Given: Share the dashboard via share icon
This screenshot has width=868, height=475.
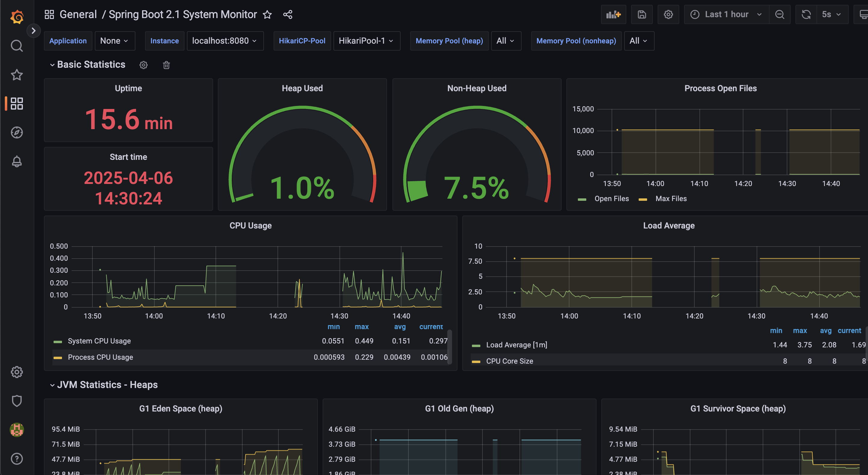Looking at the screenshot, I should 287,14.
